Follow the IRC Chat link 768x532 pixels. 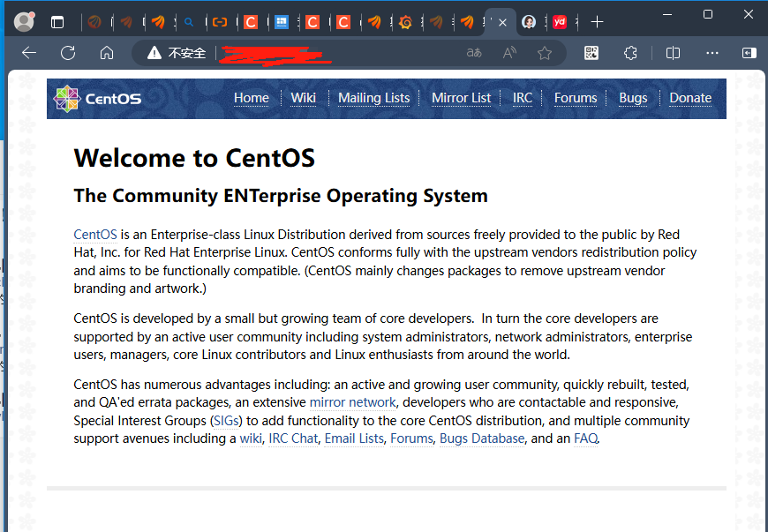tap(293, 438)
